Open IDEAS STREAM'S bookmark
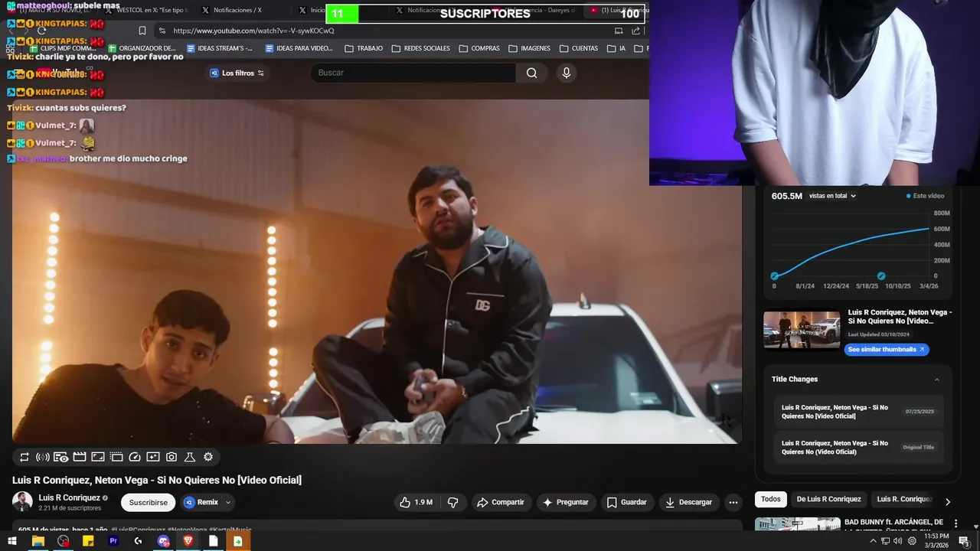Viewport: 980px width, 551px height. pos(220,48)
